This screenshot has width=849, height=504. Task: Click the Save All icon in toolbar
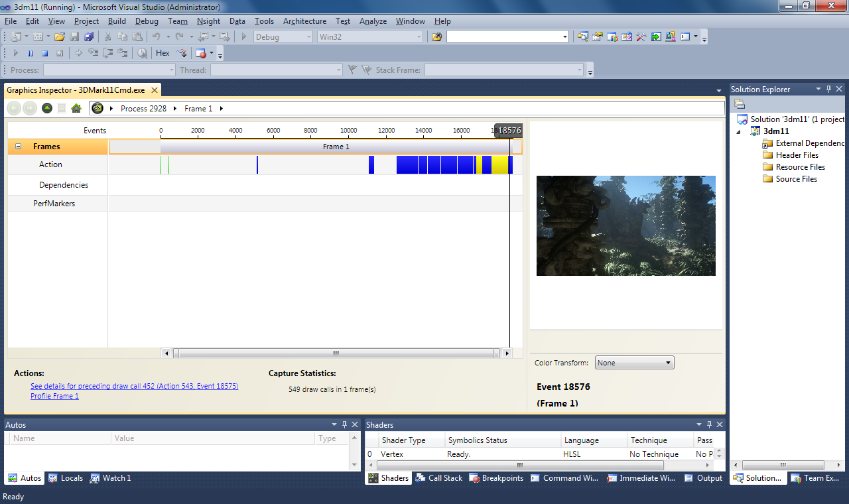(x=89, y=37)
